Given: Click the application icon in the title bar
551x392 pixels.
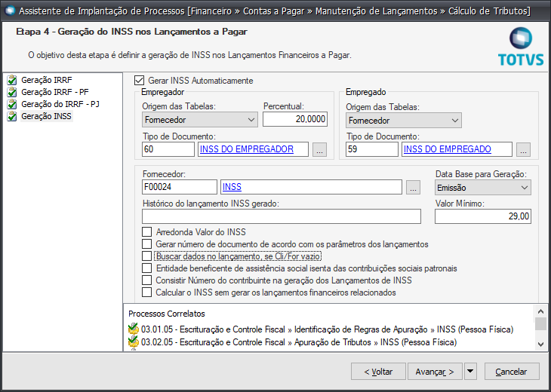Looking at the screenshot, I should point(11,11).
